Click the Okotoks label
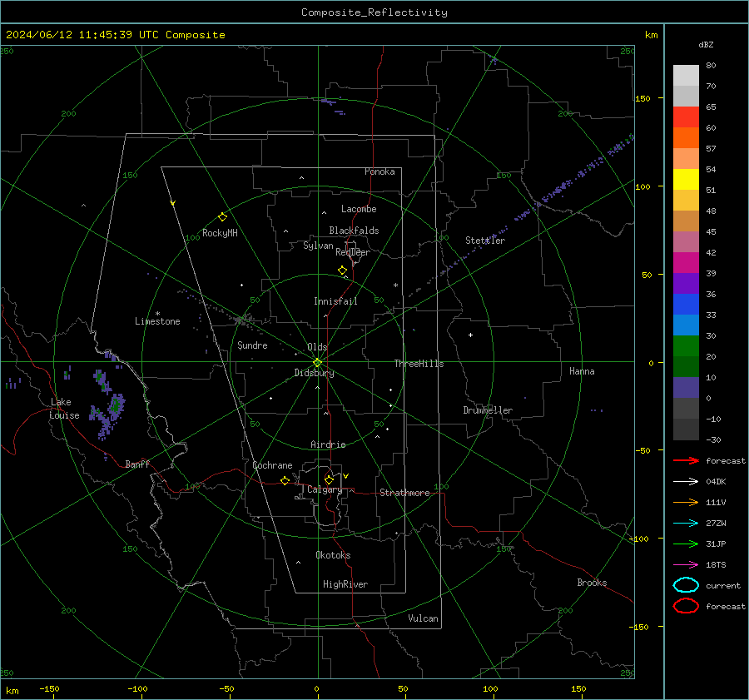Viewport: 749px width, 700px height. [x=333, y=555]
